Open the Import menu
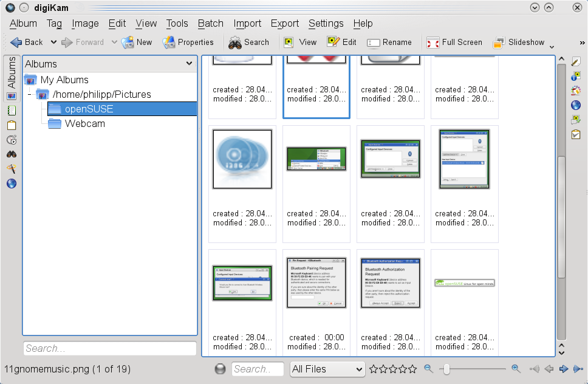 click(247, 24)
